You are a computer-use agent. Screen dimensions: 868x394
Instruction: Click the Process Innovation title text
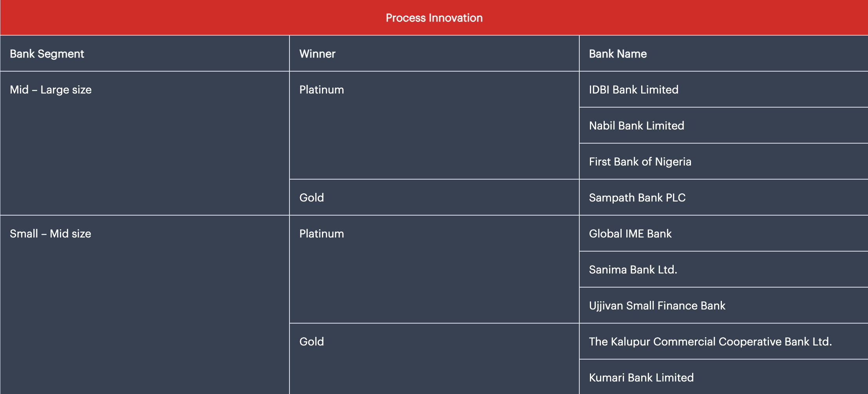point(434,18)
